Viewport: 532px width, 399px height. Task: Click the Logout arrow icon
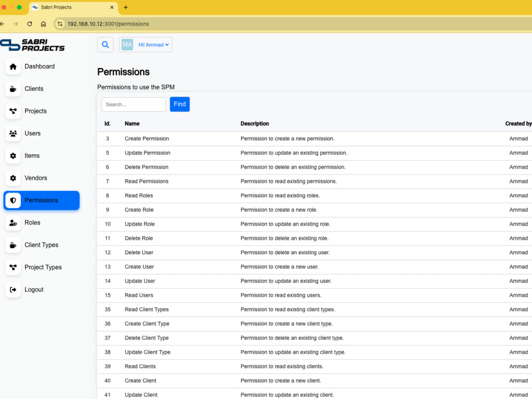point(13,290)
